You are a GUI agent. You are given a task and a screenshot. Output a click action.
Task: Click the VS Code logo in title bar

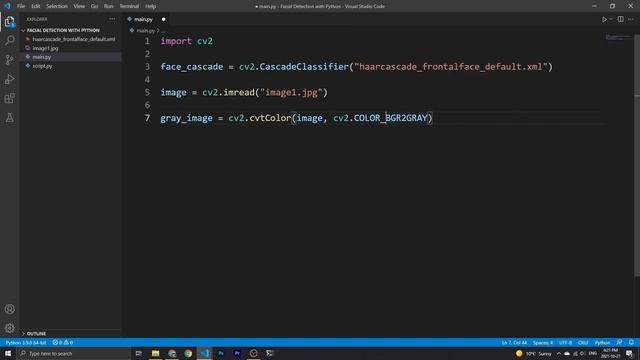pyautogui.click(x=7, y=6)
